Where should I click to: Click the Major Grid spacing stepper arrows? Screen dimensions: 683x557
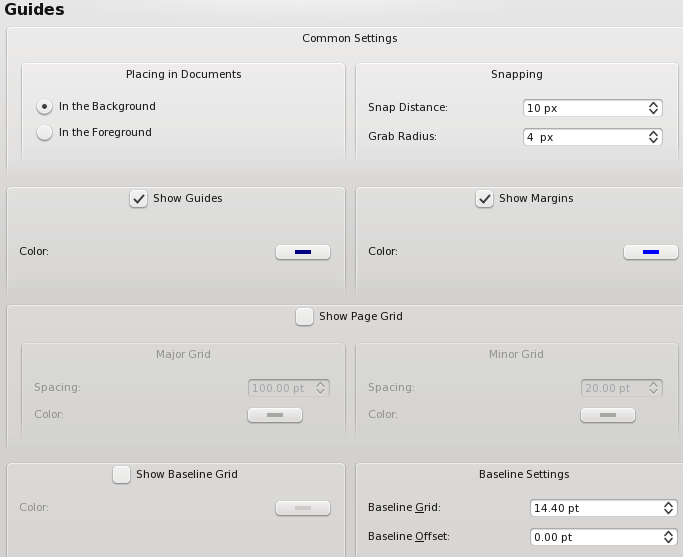point(321,388)
